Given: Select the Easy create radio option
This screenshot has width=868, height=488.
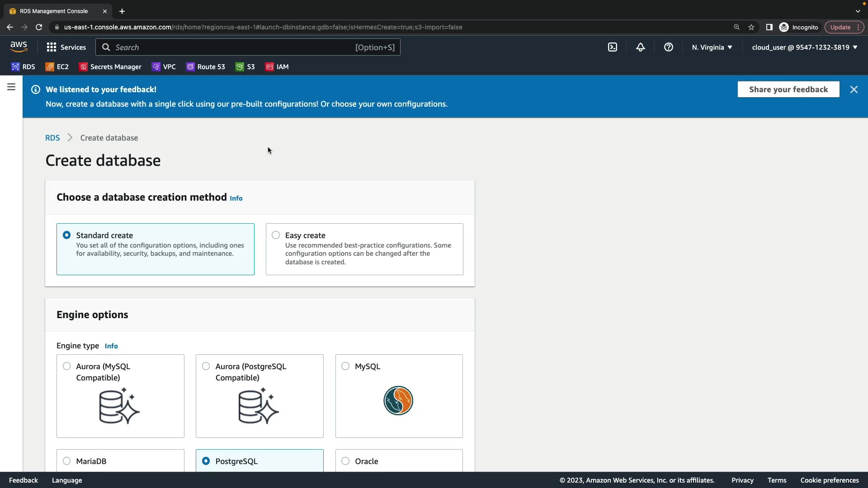Looking at the screenshot, I should pos(276,235).
